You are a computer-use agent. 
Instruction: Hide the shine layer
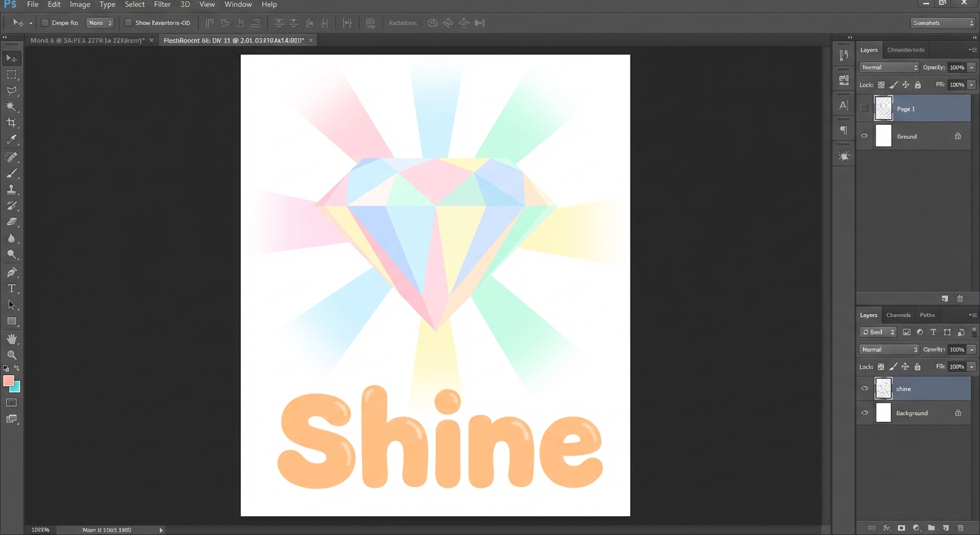pos(864,389)
